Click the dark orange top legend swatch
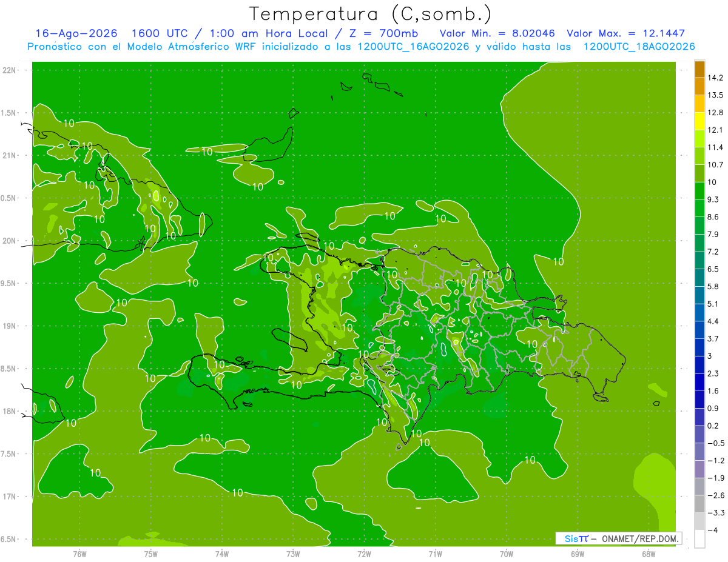The height and width of the screenshot is (562, 728). (699, 69)
